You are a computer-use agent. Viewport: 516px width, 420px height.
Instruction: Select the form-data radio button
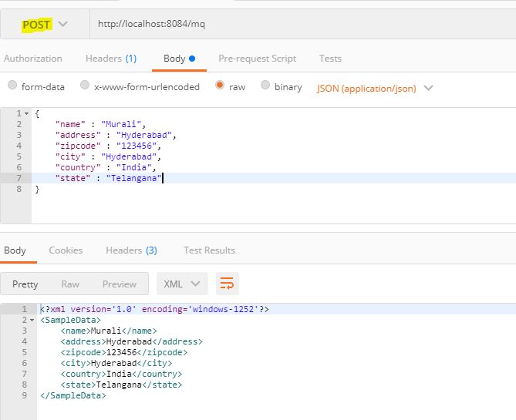tap(12, 86)
